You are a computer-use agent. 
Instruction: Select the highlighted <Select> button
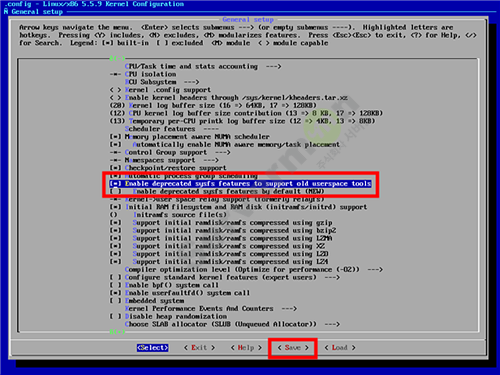[x=152, y=348]
